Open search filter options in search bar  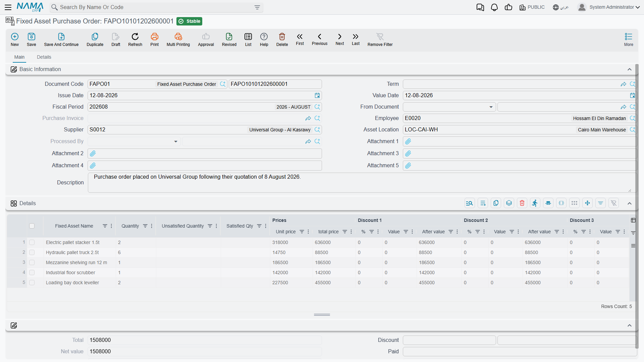[x=257, y=7]
